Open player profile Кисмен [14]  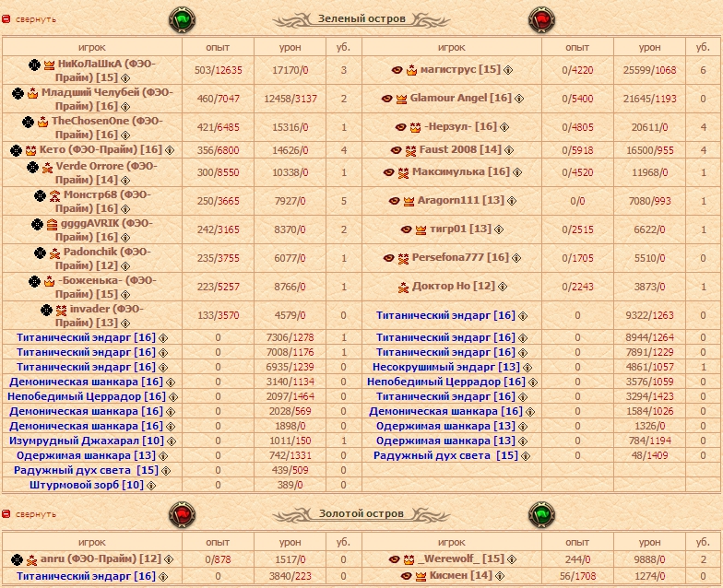(x=461, y=575)
